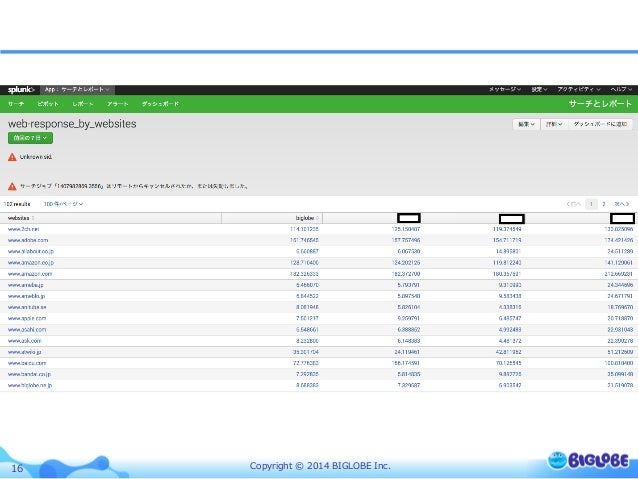Click the www.amazon.com row link
This screenshot has height=479, width=638.
(x=30, y=274)
